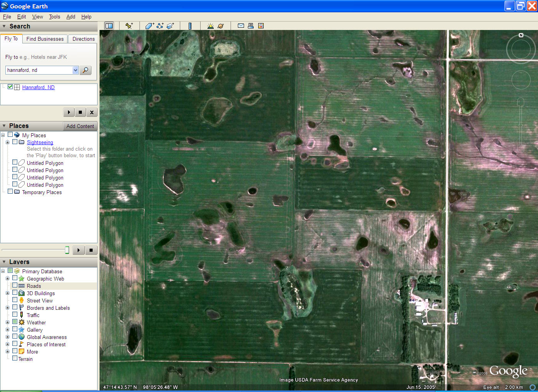This screenshot has height=392, width=538.
Task: Open View in Google Maps toolbar icon
Action: [261, 26]
